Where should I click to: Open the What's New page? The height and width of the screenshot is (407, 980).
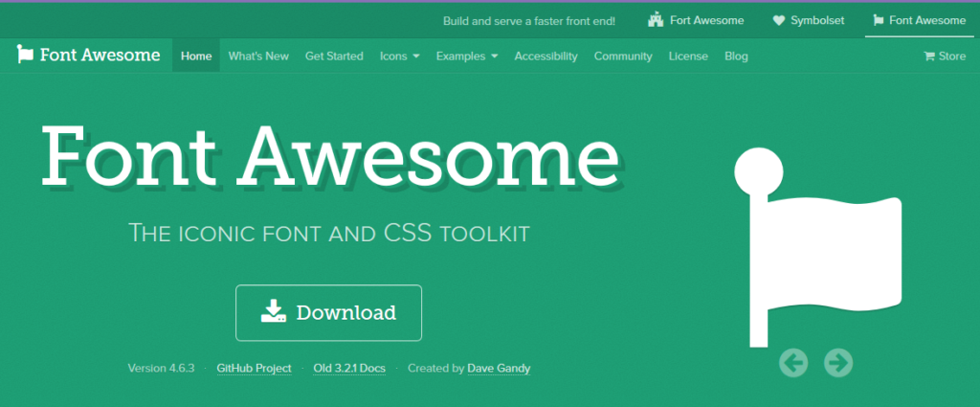click(x=258, y=57)
